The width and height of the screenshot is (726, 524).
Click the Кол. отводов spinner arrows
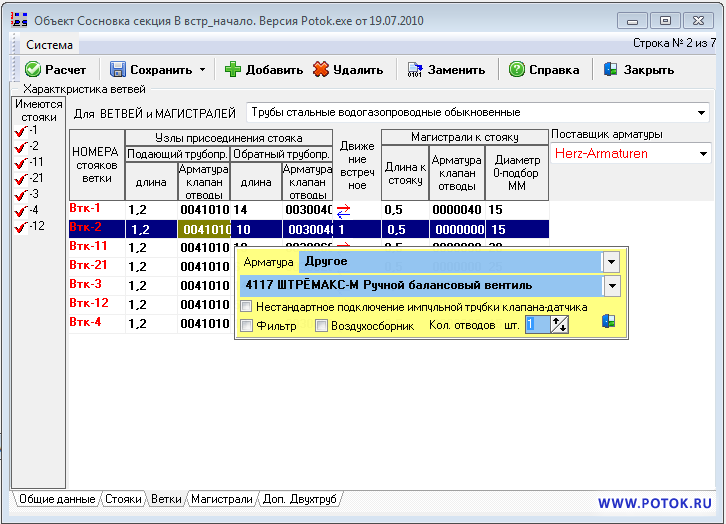point(559,324)
